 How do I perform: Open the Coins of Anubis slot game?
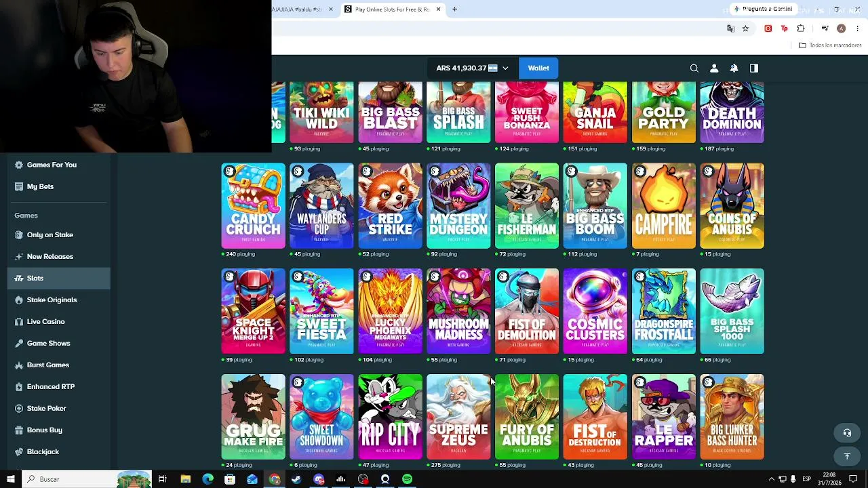[732, 206]
